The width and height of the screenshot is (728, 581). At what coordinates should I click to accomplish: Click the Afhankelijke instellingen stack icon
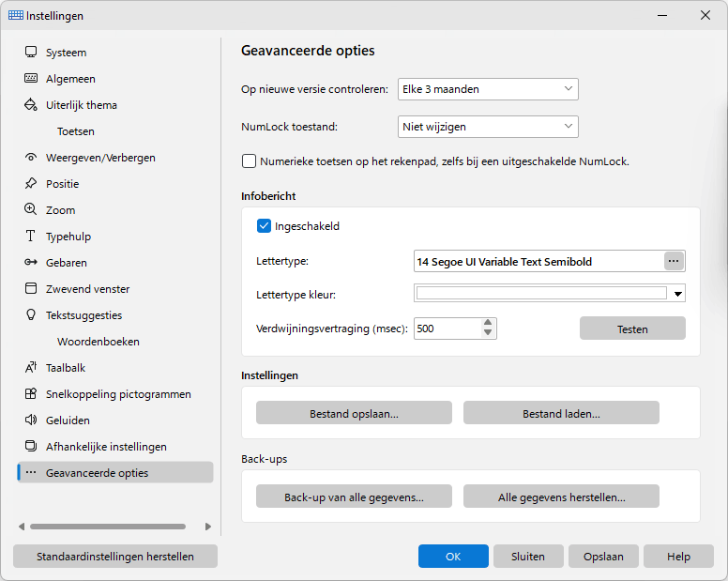[x=31, y=447]
